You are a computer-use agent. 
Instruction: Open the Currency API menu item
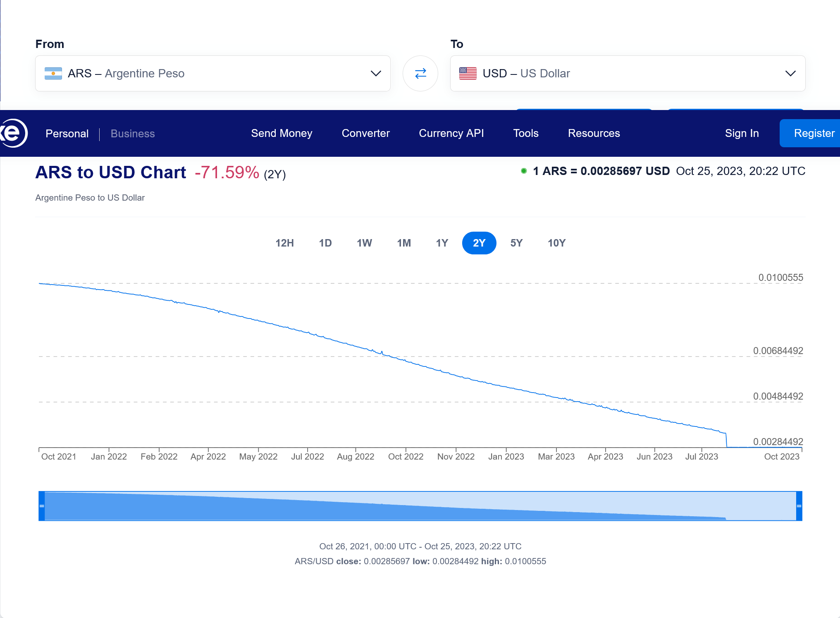click(x=451, y=133)
